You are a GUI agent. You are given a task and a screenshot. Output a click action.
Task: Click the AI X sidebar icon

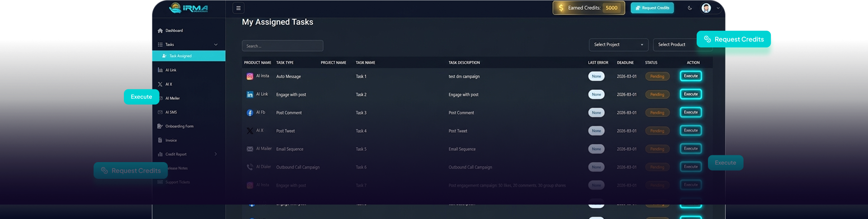pyautogui.click(x=160, y=84)
